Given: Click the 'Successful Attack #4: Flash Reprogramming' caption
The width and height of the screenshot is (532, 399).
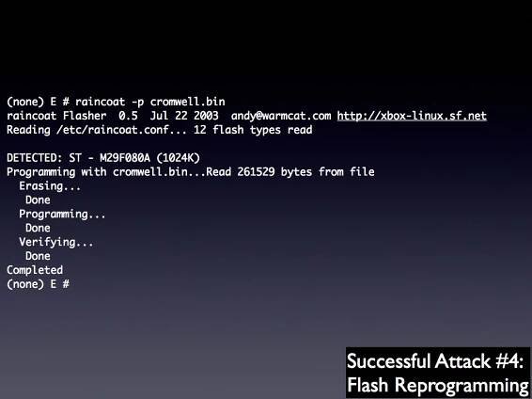Looking at the screenshot, I should pos(438,373).
